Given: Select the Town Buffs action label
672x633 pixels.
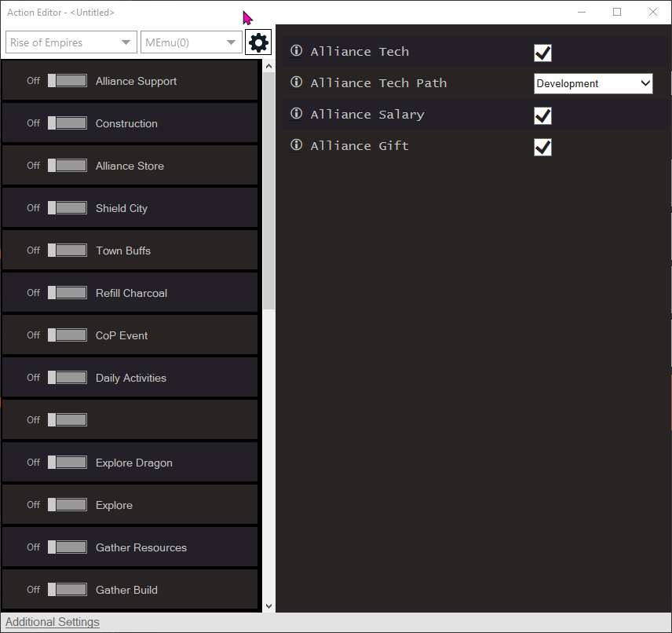Looking at the screenshot, I should tap(123, 251).
